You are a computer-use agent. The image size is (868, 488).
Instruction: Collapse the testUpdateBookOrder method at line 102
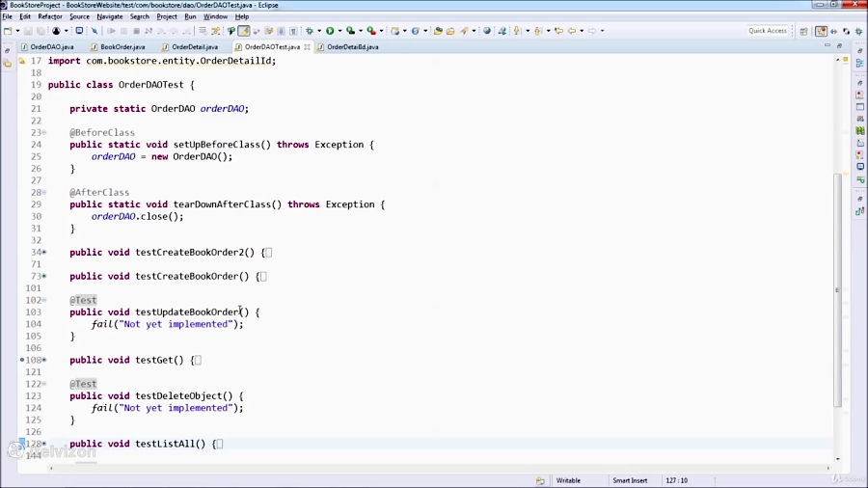(44, 301)
